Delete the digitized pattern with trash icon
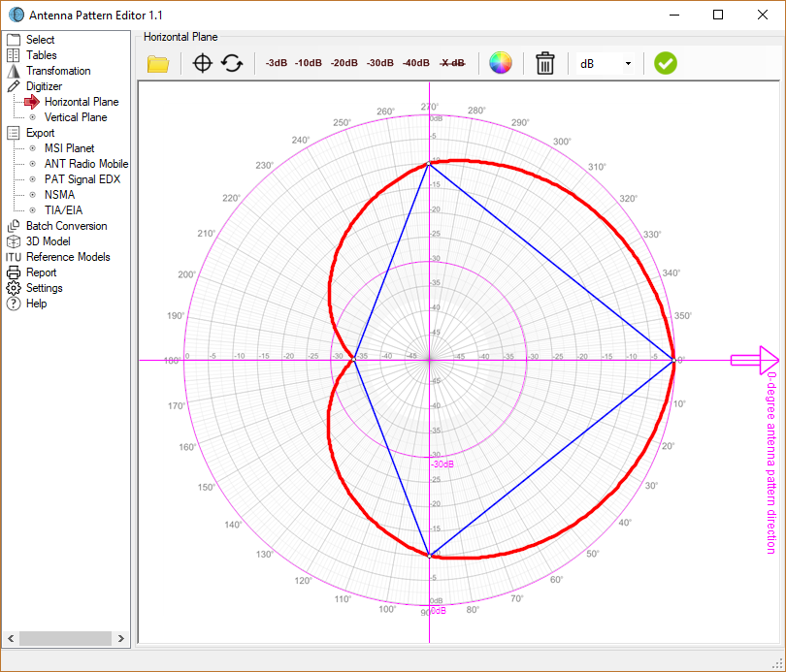This screenshot has height=672, width=786. click(x=544, y=63)
